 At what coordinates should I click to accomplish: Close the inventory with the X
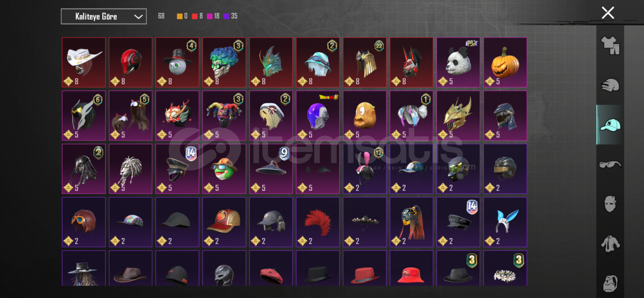(608, 13)
